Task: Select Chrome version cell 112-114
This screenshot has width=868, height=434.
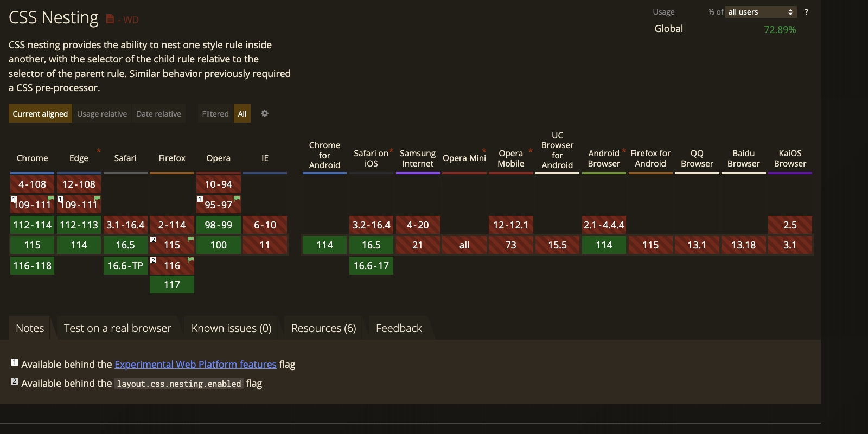Action: click(32, 225)
